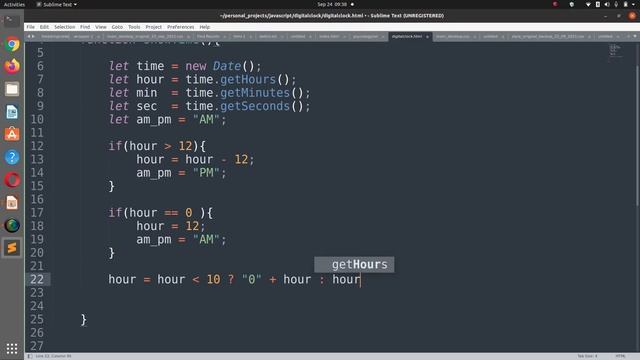Click "if(hour == 0 ){" on line 17

pyautogui.click(x=160, y=213)
